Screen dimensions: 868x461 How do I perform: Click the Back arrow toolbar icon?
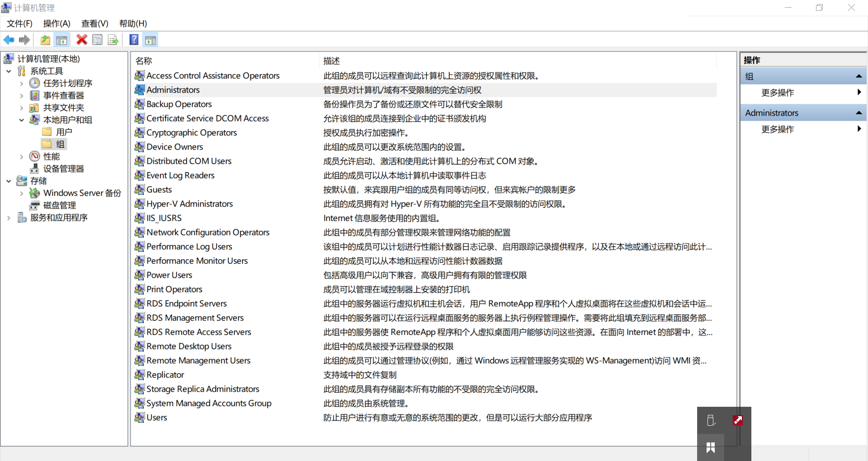tap(9, 40)
